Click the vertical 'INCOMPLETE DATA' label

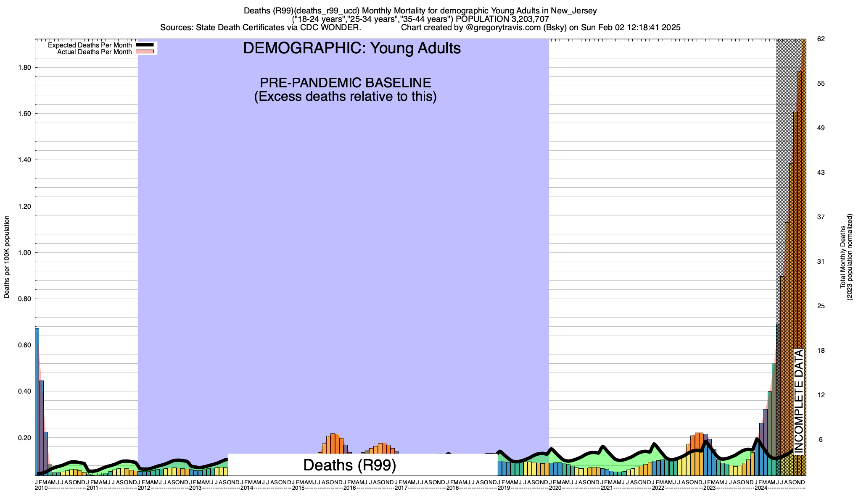[x=798, y=401]
